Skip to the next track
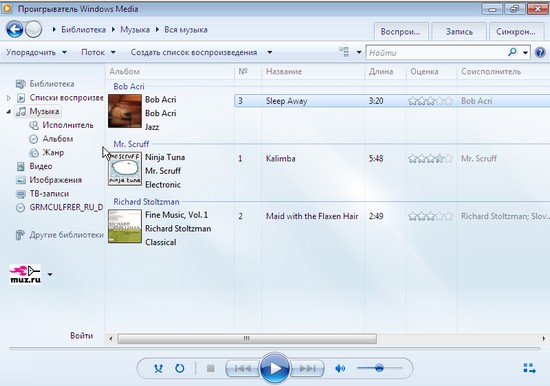Viewport: 550px width, 386px height. (307, 368)
